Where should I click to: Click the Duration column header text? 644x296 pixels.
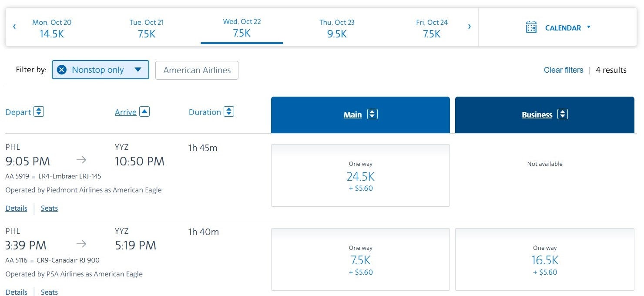click(x=205, y=112)
